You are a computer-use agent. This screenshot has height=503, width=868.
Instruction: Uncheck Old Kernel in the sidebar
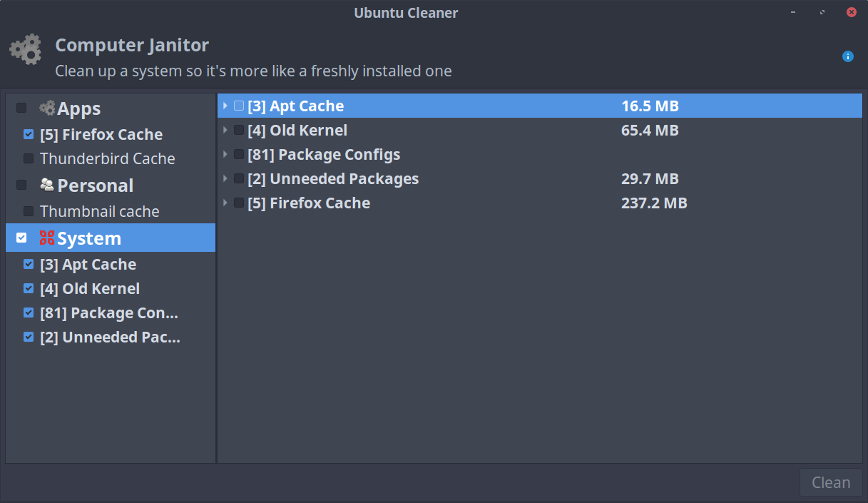29,288
